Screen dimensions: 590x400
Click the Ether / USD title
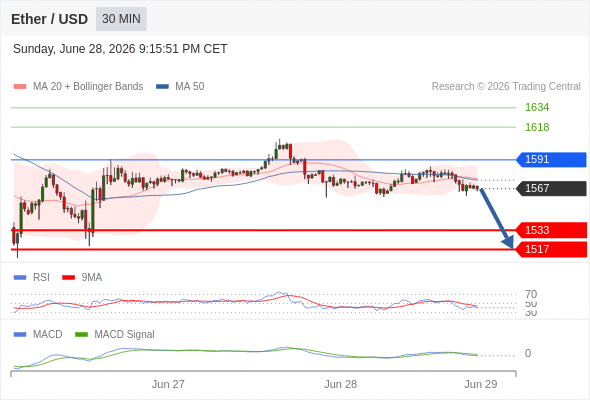click(x=49, y=19)
